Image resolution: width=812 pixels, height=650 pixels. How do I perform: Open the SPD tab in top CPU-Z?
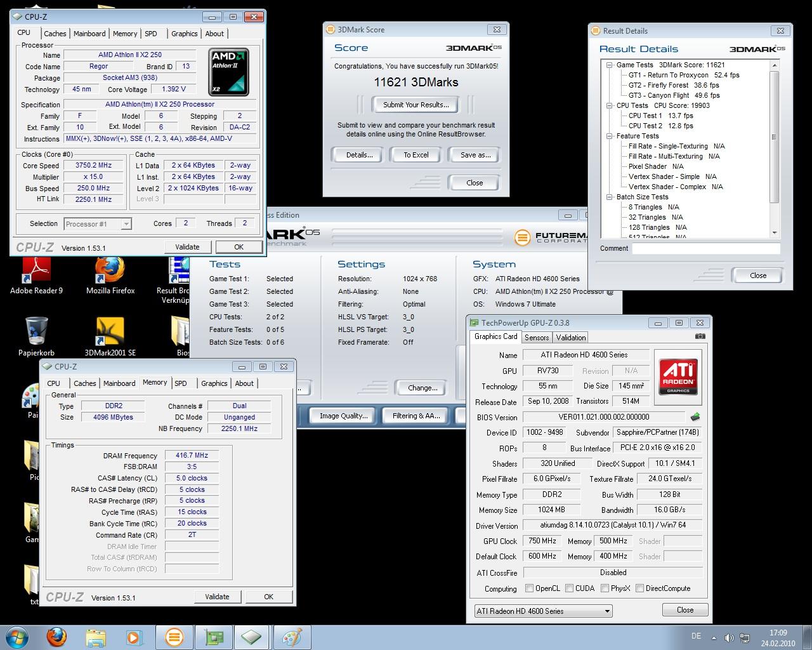coord(151,34)
